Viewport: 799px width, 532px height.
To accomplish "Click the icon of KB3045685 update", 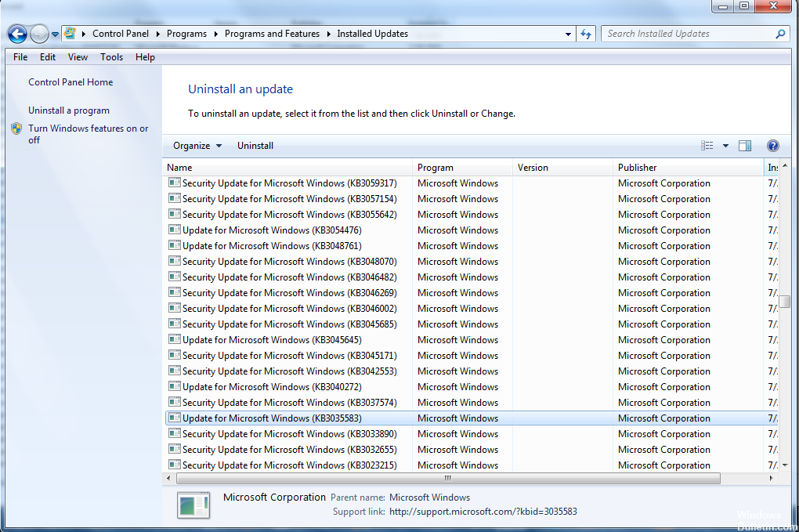I will tap(175, 324).
